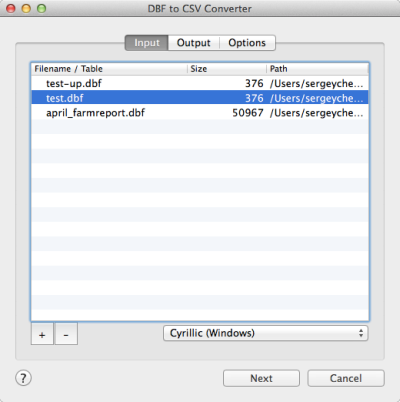Add a file with the plus button
The height and width of the screenshot is (402, 400).
click(x=42, y=334)
